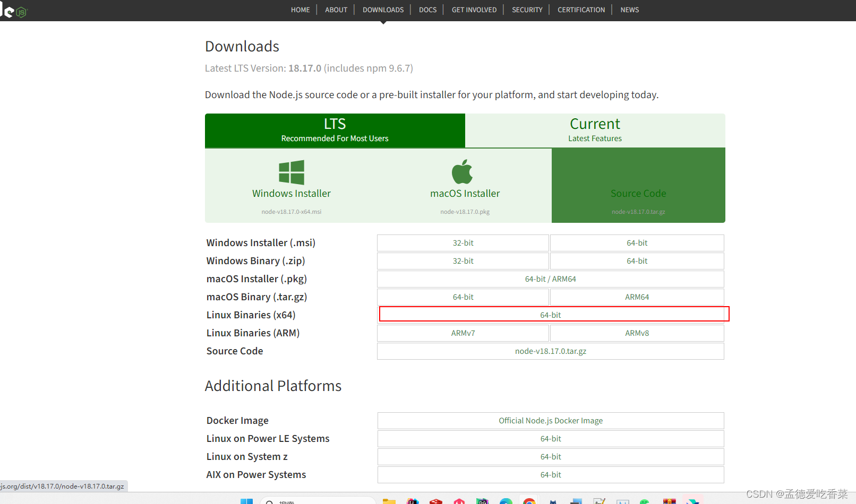856x504 pixels.
Task: Open Google Chrome icon in taskbar
Action: click(x=529, y=501)
